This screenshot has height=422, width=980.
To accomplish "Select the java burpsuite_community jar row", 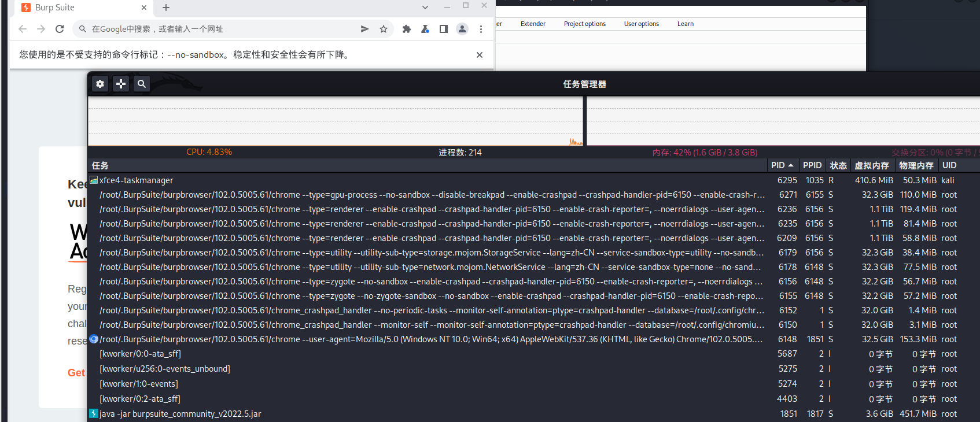I will pos(534,414).
